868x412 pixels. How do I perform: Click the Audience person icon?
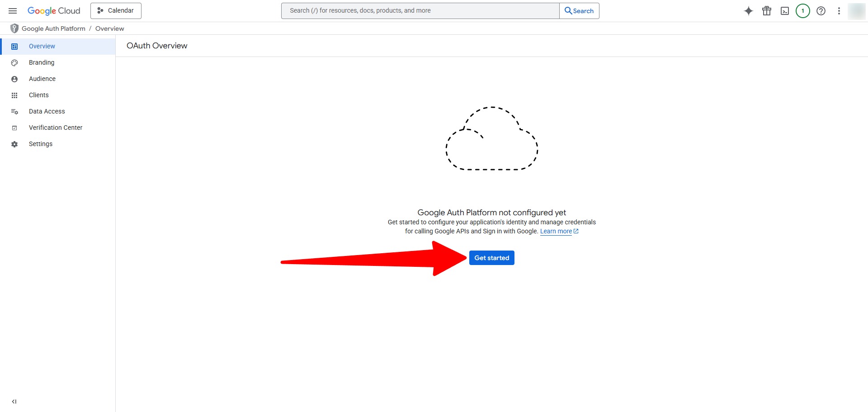[x=14, y=79]
